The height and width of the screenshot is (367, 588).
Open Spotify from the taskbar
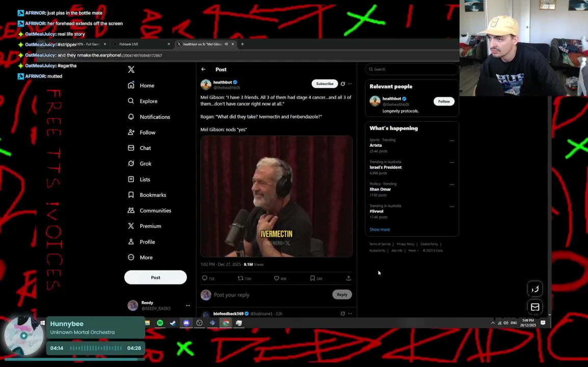pos(160,323)
